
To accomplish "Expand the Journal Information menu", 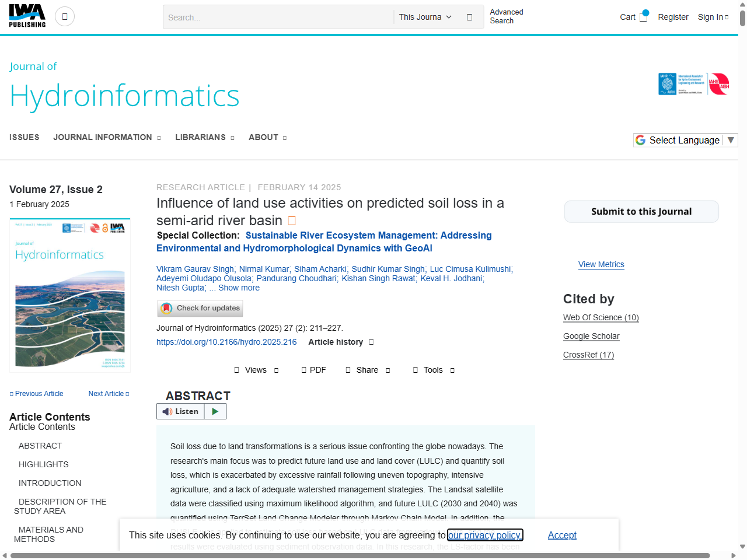I will [x=107, y=137].
